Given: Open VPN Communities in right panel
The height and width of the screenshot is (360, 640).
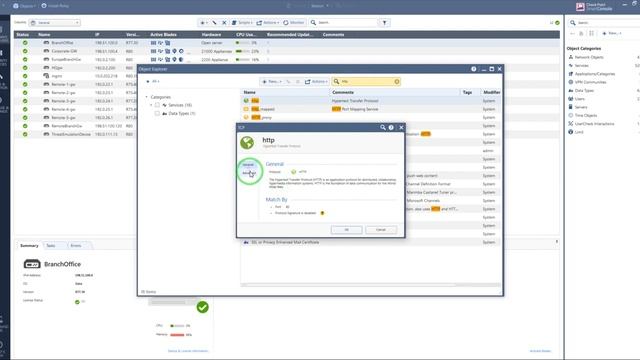Looking at the screenshot, I should [590, 82].
